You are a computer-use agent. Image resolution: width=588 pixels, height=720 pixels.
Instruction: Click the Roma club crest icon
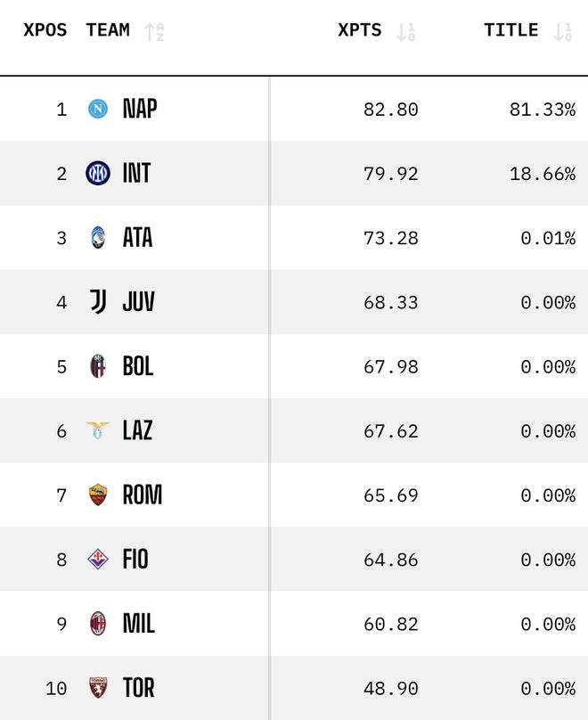click(x=98, y=495)
